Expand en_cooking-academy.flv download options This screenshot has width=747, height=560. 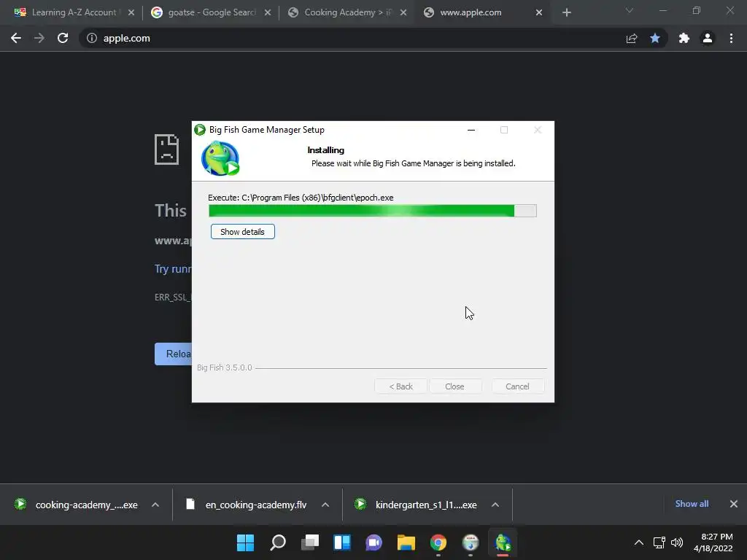(325, 505)
